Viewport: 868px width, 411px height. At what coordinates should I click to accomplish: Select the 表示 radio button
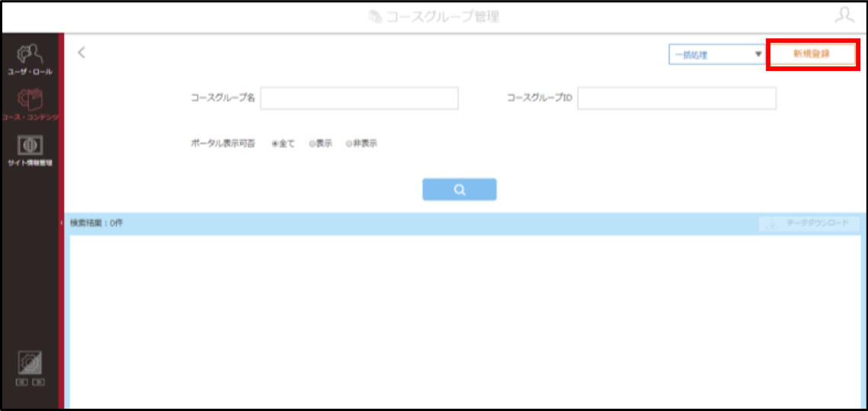312,143
